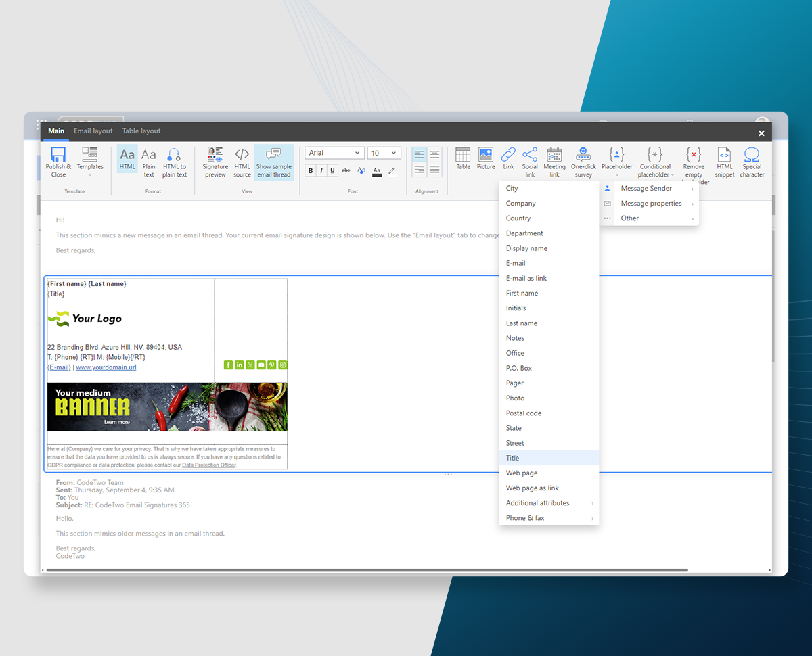This screenshot has height=656, width=812.
Task: Insert a Picture
Action: tap(486, 160)
